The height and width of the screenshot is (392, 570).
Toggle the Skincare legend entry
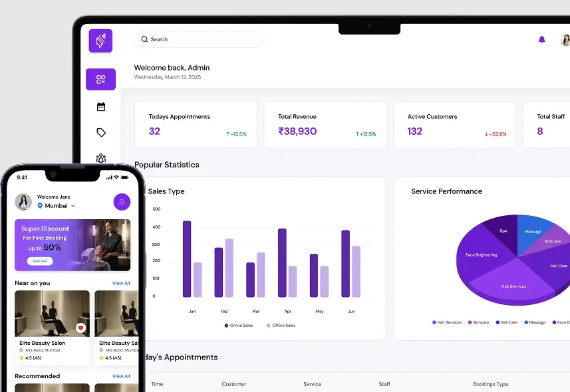478,322
